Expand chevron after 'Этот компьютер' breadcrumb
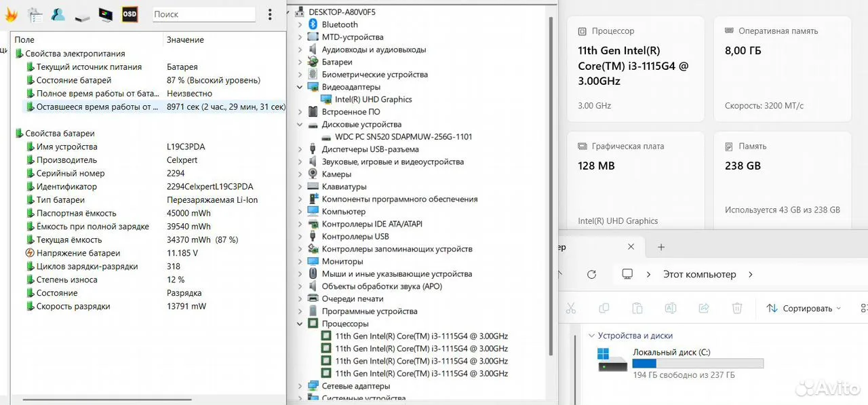This screenshot has height=405, width=868. click(750, 275)
